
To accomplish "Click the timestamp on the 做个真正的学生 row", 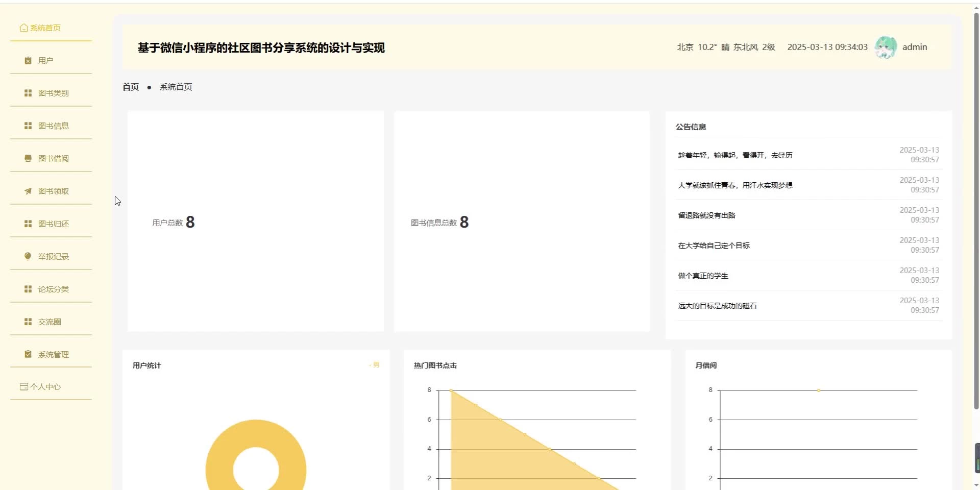I will coord(919,275).
